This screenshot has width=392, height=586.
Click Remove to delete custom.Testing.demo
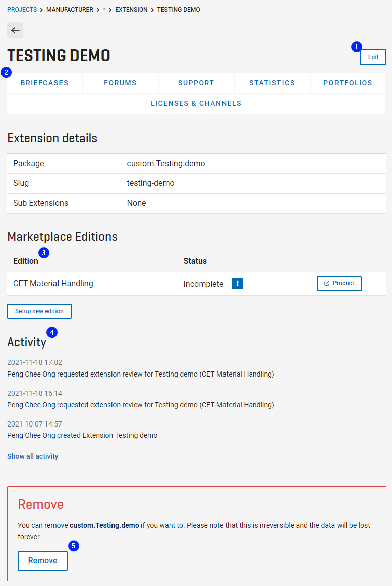click(42, 560)
